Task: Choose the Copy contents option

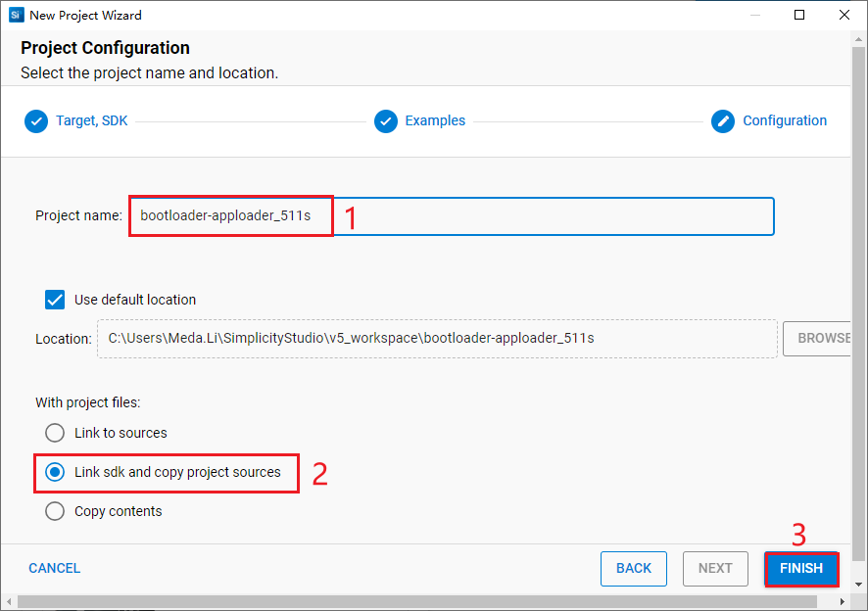Action: click(x=54, y=510)
